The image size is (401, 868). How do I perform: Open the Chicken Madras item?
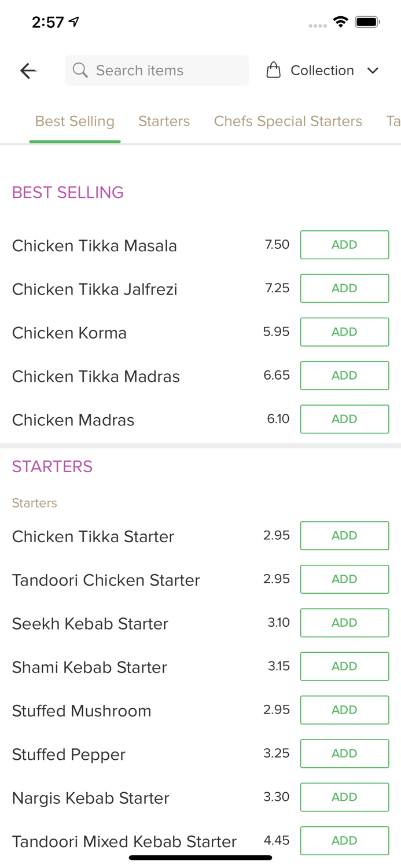pyautogui.click(x=73, y=420)
